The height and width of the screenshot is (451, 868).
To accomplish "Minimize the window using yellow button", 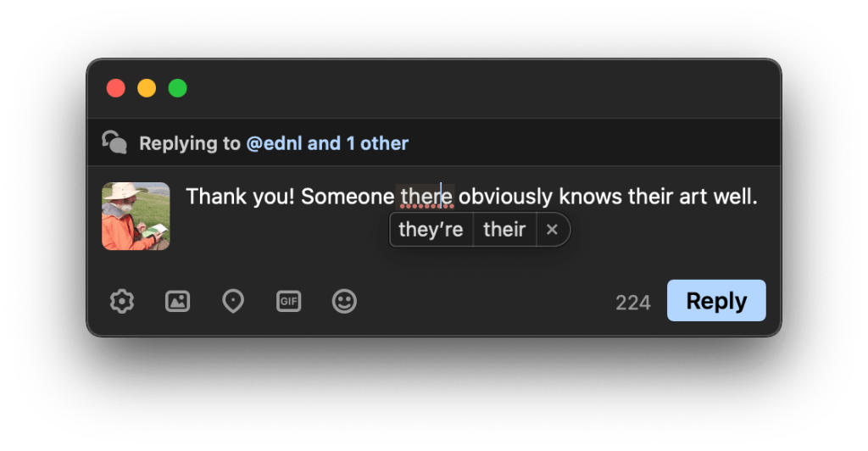I will click(147, 88).
